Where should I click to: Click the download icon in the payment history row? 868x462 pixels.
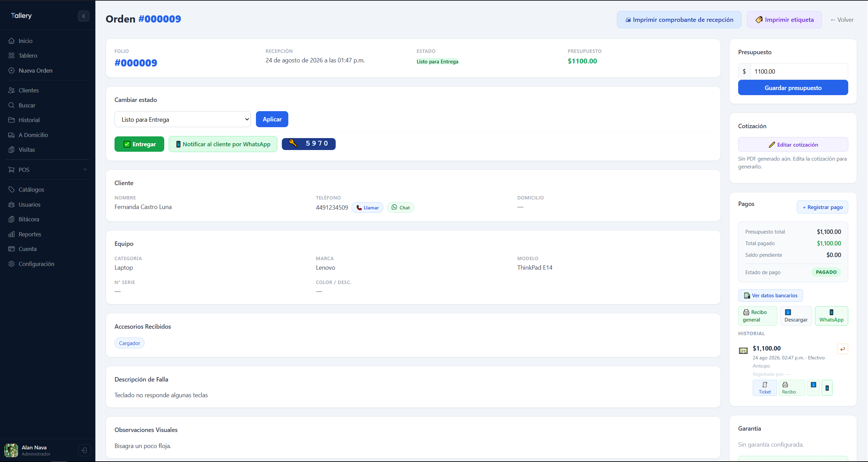(813, 388)
